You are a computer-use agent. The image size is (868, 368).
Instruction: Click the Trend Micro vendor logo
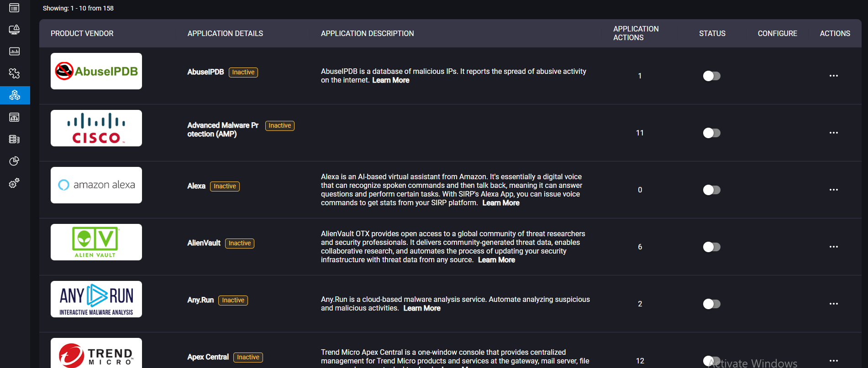[x=96, y=353]
